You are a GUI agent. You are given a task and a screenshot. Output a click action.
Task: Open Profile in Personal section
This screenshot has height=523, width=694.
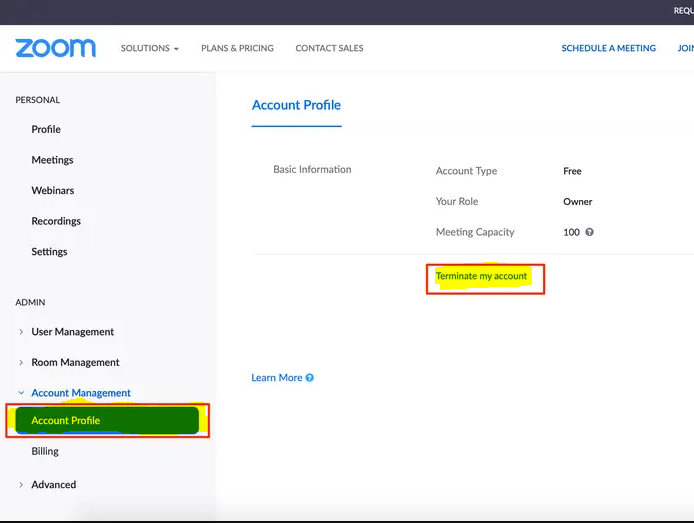click(46, 129)
